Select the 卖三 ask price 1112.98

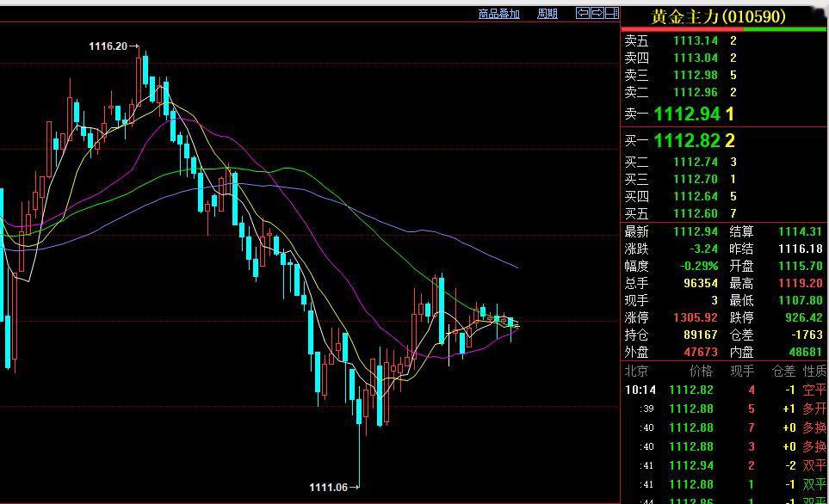tap(696, 75)
